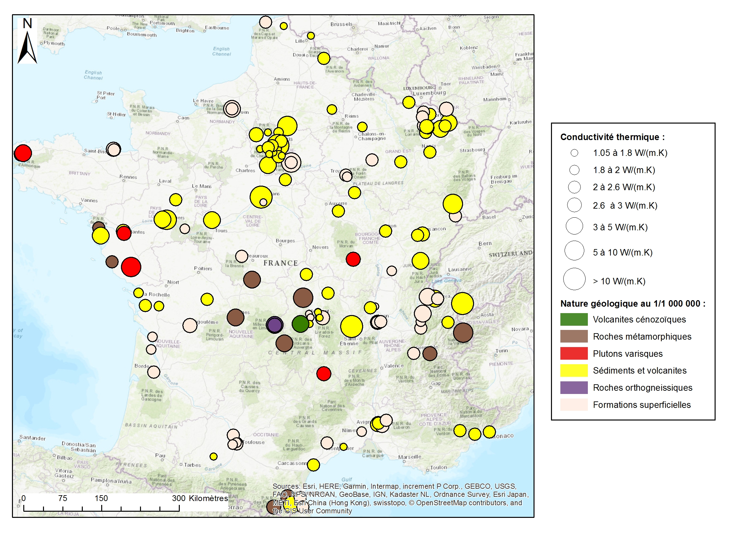Click the 'Nature géologique au 1/1 000 000 :' heading
This screenshot has height=535, width=756.
(633, 303)
